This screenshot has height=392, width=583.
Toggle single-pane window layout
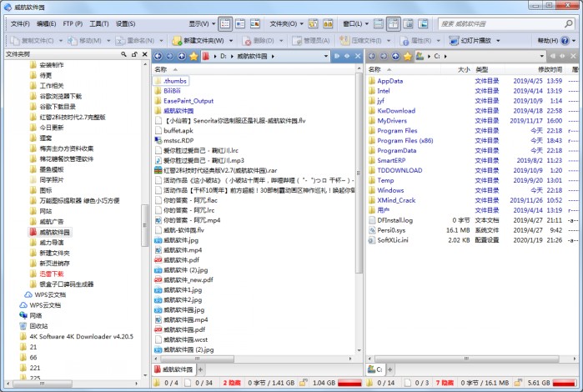(x=378, y=24)
